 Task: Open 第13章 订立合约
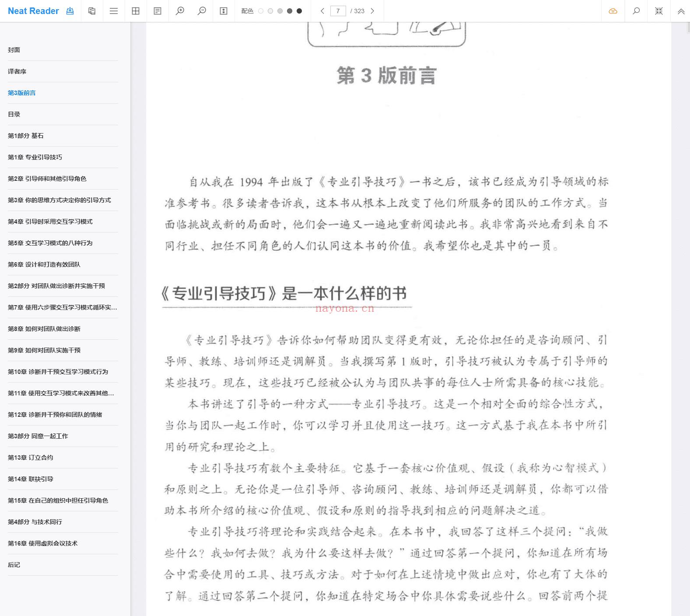(63, 458)
